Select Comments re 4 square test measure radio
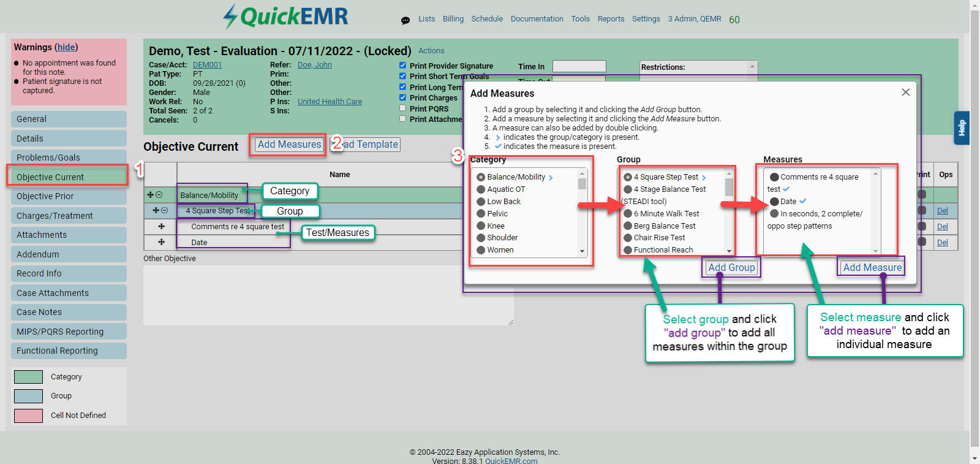The image size is (980, 464). click(x=775, y=177)
